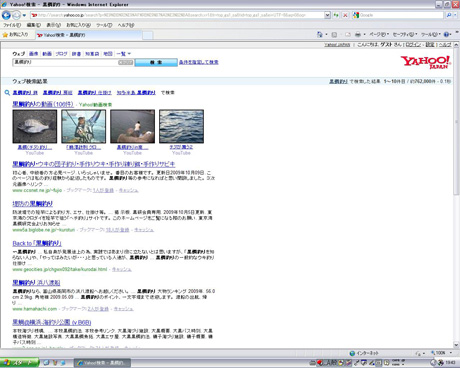Screen dimensions: 460x368
Task: Click the small gray button inside the search box
Action: 126,62
